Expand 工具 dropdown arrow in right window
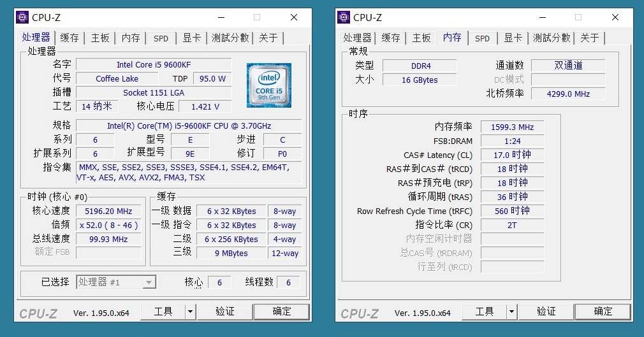 point(511,312)
